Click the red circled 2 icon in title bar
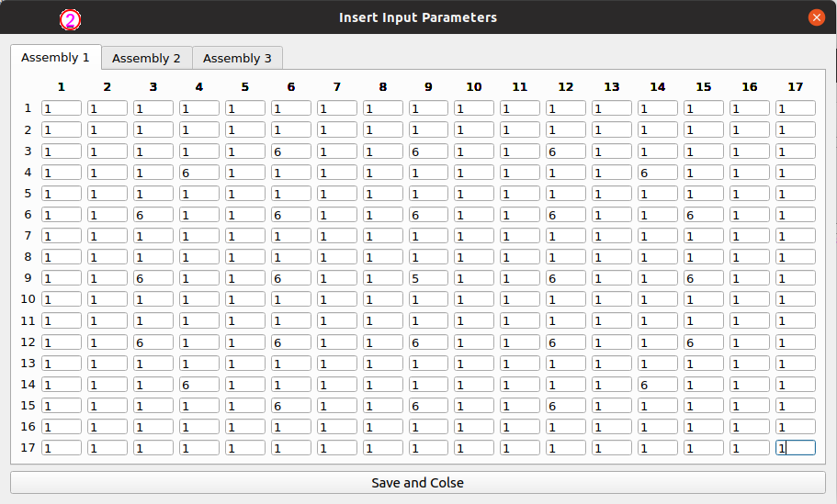Viewport: 837px width, 504px height. pyautogui.click(x=70, y=19)
